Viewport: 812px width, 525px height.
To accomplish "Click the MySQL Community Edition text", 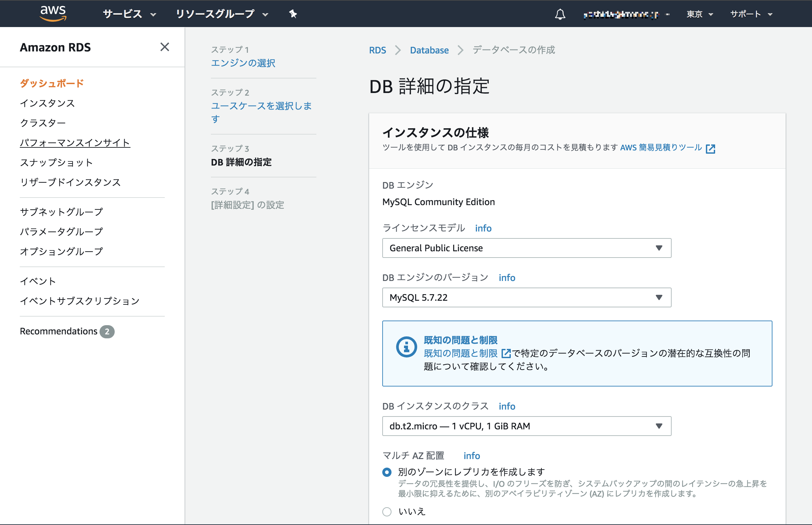I will (438, 202).
